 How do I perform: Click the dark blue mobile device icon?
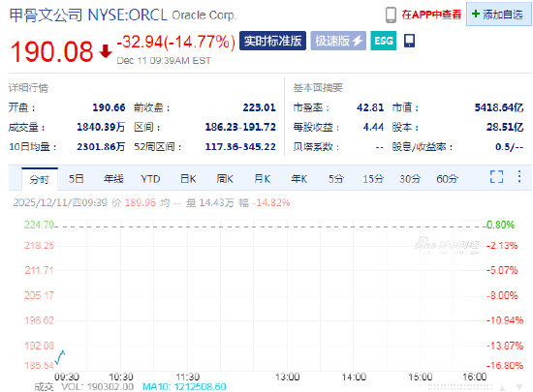[x=409, y=41]
